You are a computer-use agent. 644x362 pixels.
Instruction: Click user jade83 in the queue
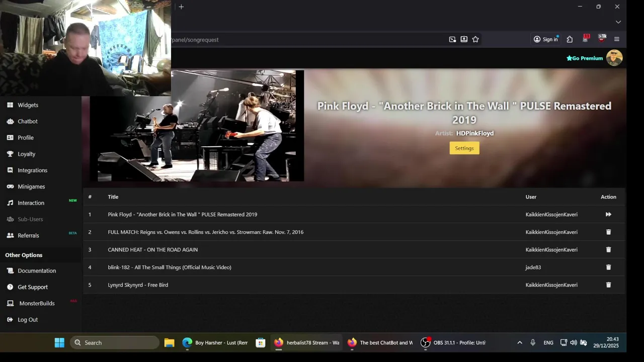(533, 267)
